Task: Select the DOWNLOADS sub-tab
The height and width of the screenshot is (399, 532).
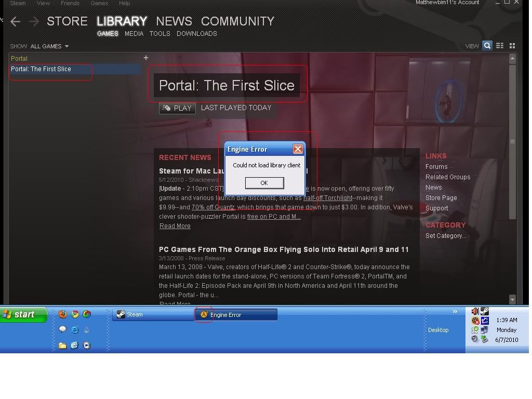Action: (197, 34)
